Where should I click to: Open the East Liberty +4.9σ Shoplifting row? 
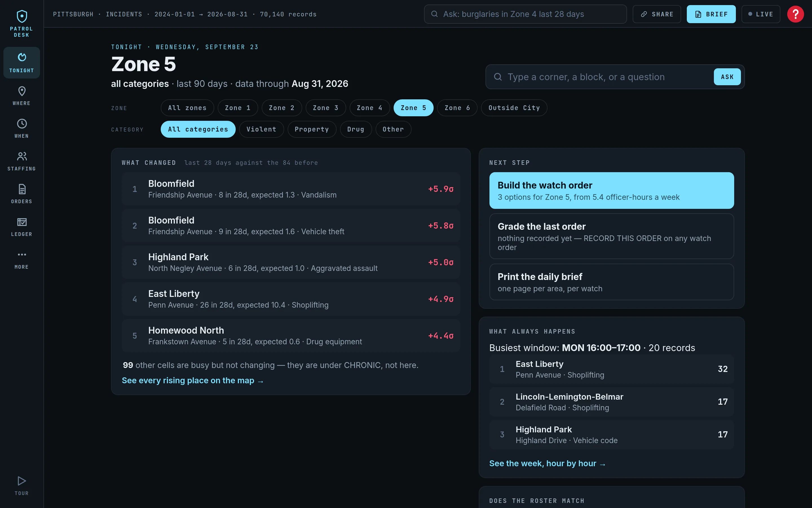coord(291,299)
